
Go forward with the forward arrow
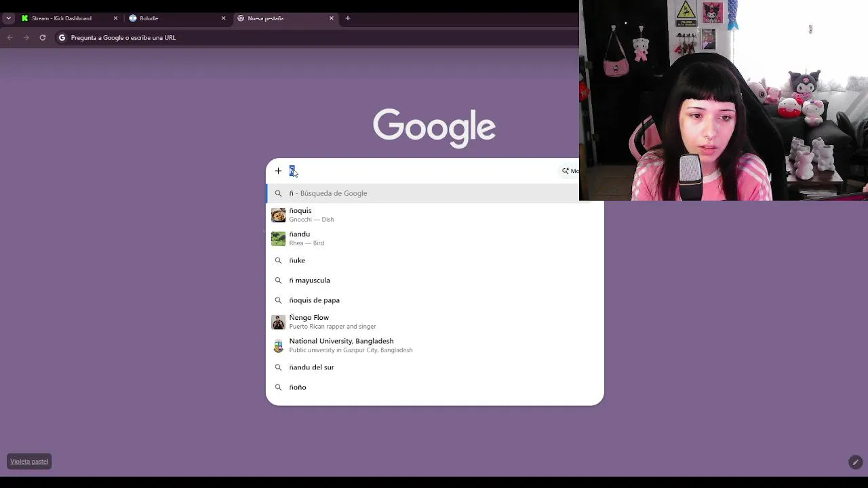click(26, 38)
